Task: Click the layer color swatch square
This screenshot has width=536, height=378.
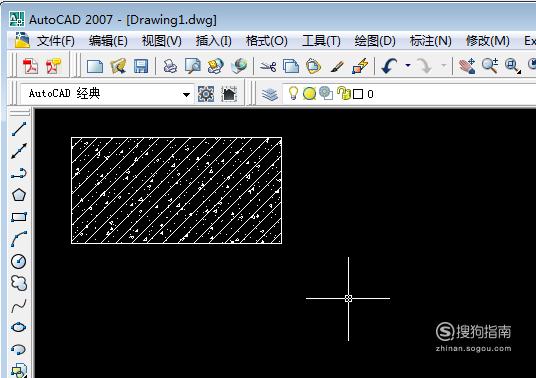Action: point(358,94)
